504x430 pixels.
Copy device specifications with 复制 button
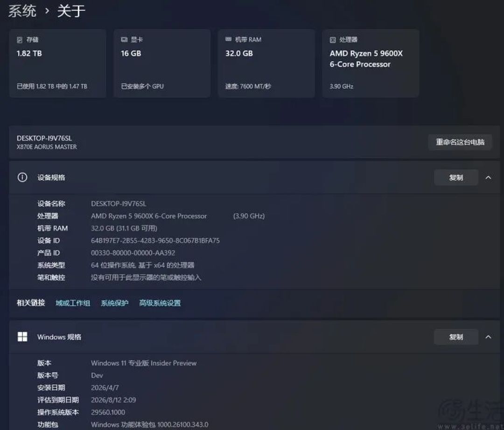click(456, 178)
